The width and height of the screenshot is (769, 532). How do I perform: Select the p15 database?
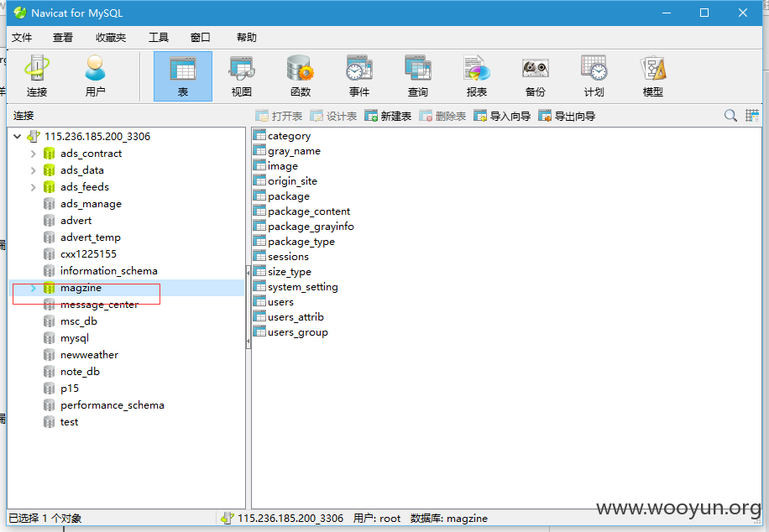pyautogui.click(x=69, y=389)
